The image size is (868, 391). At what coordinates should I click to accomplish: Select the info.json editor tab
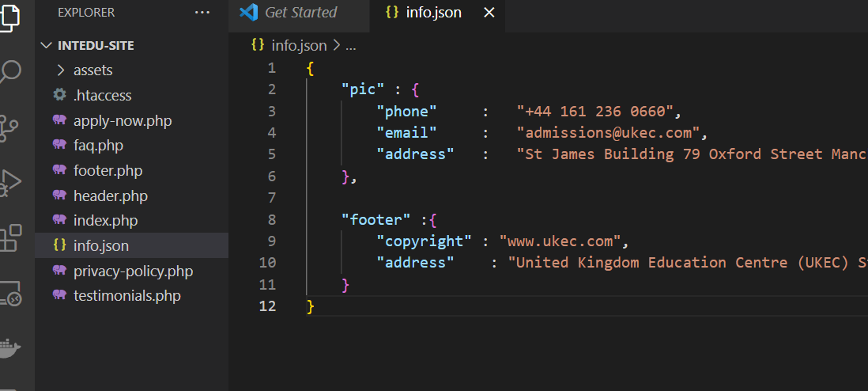pyautogui.click(x=433, y=13)
